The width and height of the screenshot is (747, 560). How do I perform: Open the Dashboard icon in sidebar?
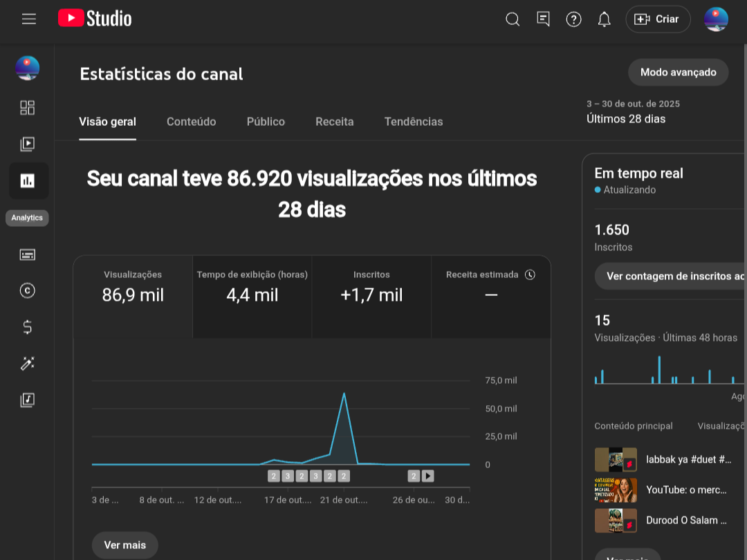click(27, 107)
